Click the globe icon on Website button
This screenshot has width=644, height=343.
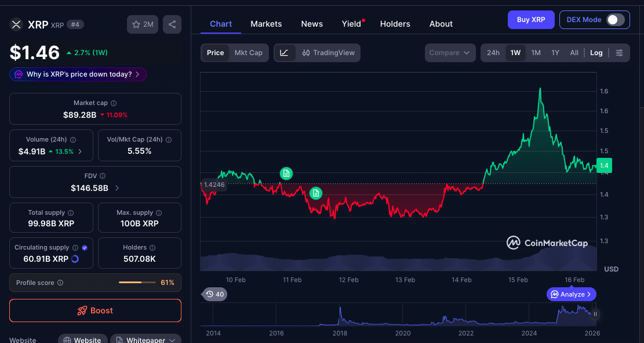point(67,340)
